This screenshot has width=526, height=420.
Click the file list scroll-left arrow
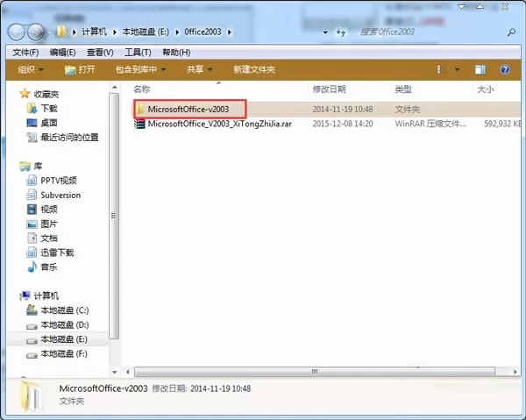tap(127, 372)
